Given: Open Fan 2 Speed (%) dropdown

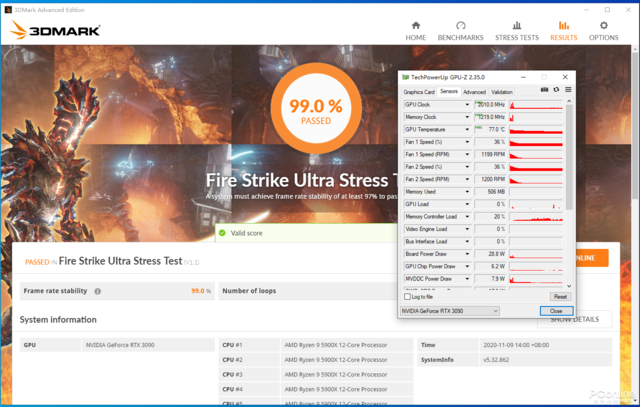Looking at the screenshot, I should click(467, 167).
